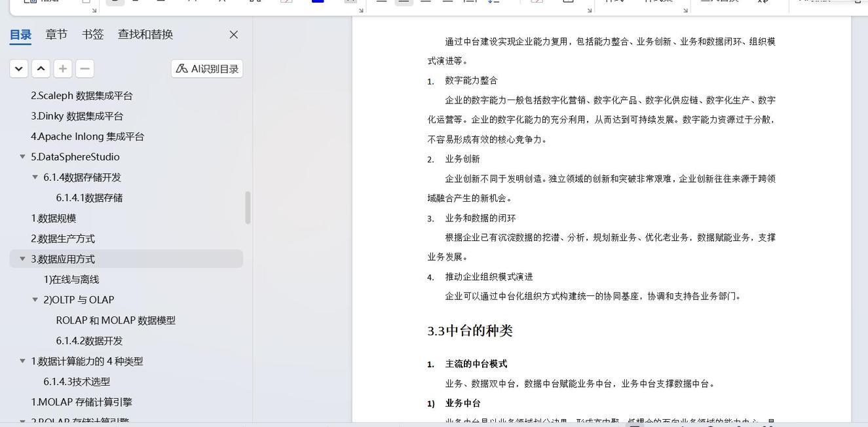The width and height of the screenshot is (868, 427).
Task: Click paragraph starting 企业可以通过中台化组织方式
Action: point(594,296)
